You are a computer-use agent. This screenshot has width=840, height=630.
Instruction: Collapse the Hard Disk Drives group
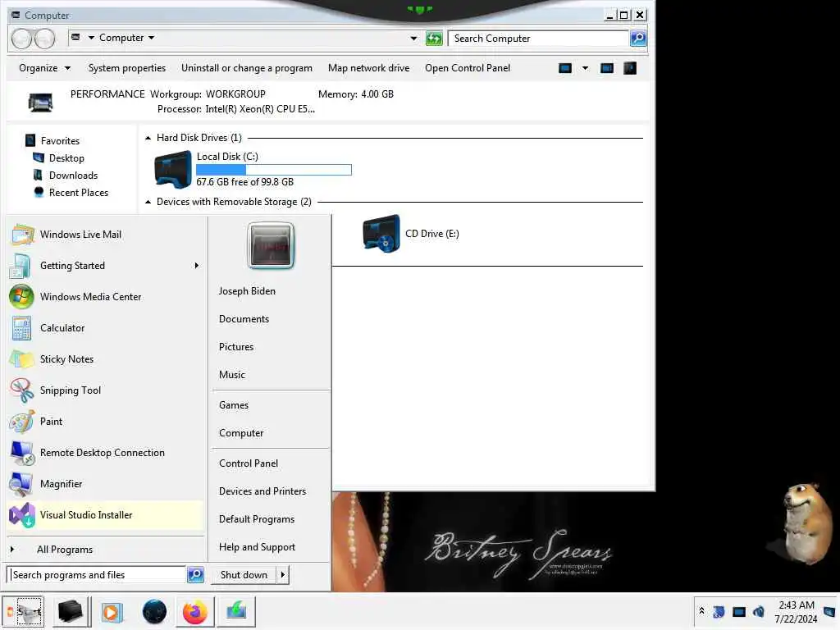point(148,138)
